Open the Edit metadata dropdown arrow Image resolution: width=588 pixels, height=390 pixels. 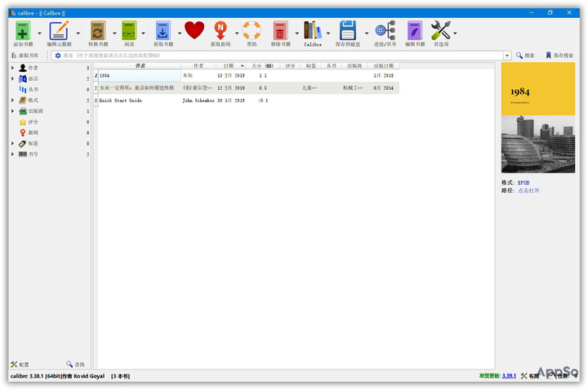[78, 33]
